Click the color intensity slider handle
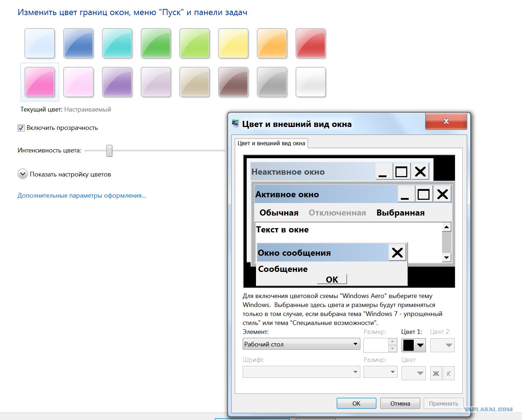Viewport: 522px width, 420px height. [x=109, y=151]
